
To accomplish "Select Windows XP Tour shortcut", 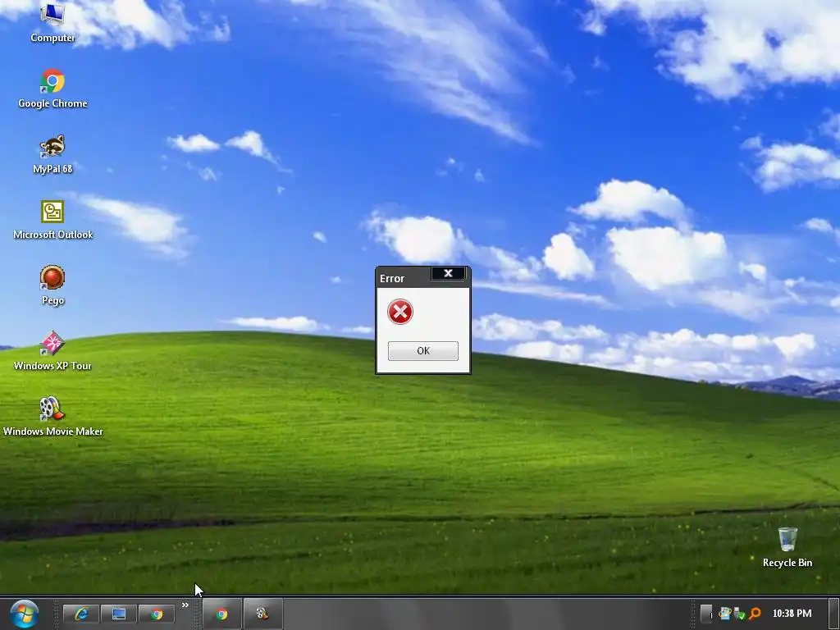I will (x=52, y=351).
